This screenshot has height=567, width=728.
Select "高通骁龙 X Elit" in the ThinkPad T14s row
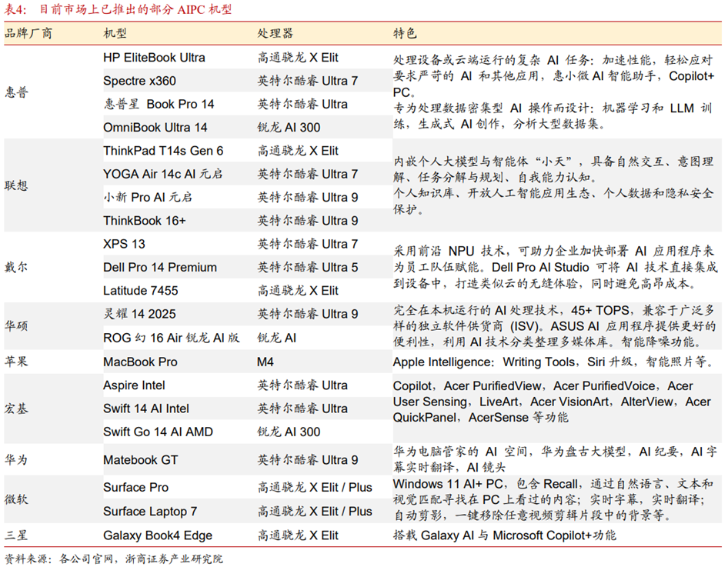tap(298, 151)
